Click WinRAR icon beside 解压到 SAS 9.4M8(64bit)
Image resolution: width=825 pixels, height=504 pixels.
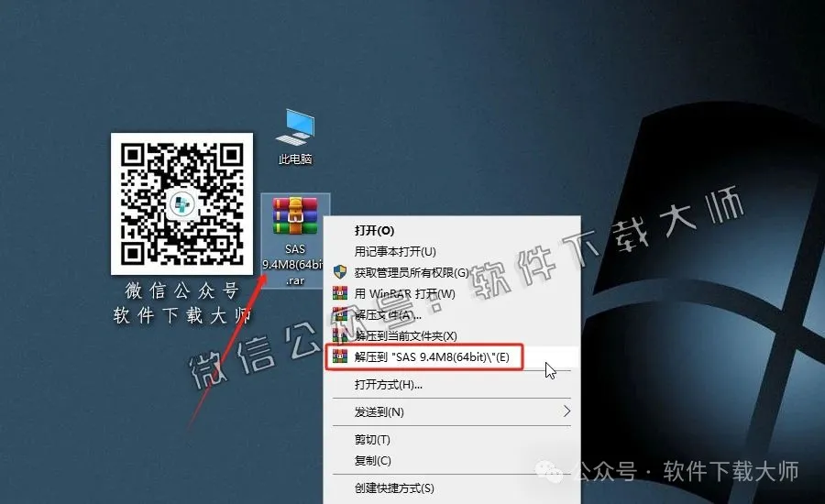(x=340, y=356)
